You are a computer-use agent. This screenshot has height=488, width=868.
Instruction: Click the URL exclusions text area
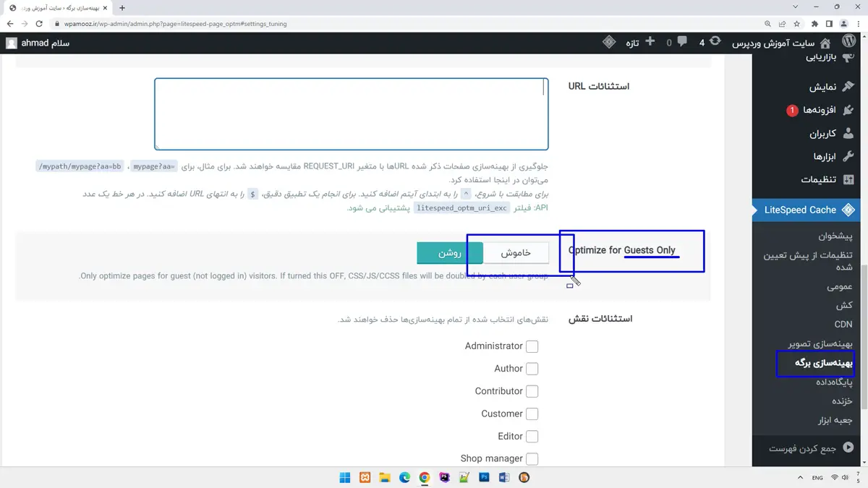coord(351,114)
